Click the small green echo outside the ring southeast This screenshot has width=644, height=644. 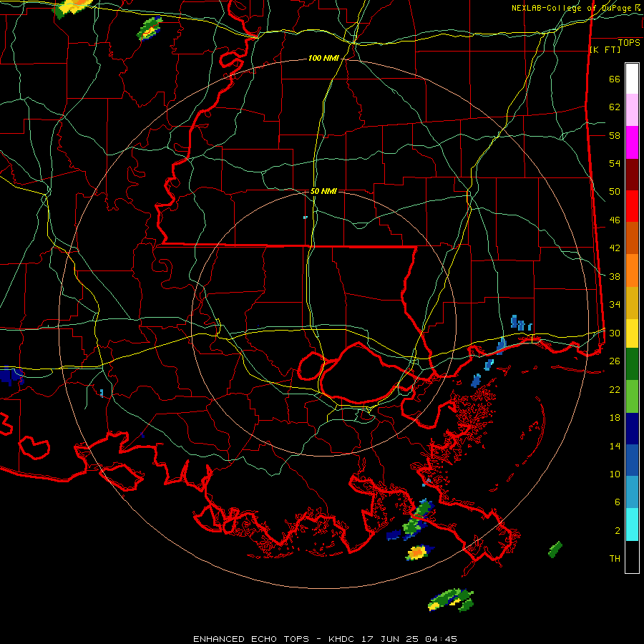pyautogui.click(x=555, y=550)
